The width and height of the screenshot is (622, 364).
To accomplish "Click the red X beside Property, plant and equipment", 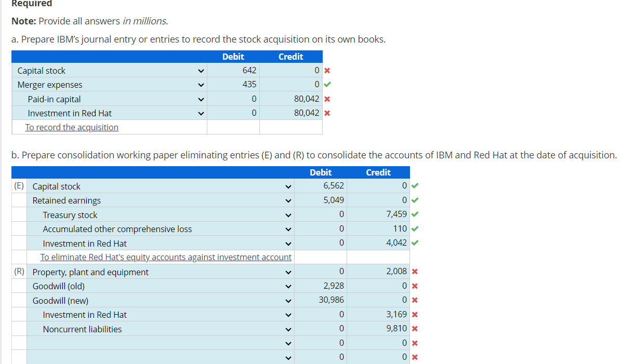I will tap(415, 272).
